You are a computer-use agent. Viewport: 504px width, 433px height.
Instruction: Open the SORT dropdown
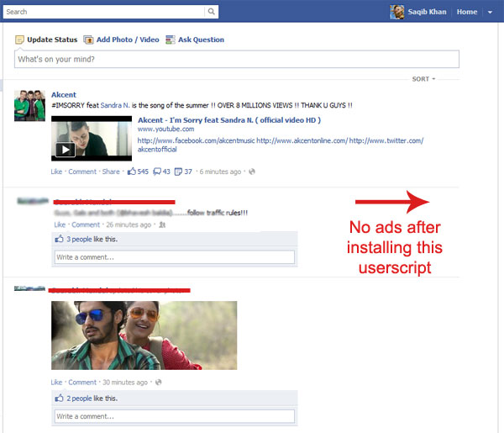423,79
